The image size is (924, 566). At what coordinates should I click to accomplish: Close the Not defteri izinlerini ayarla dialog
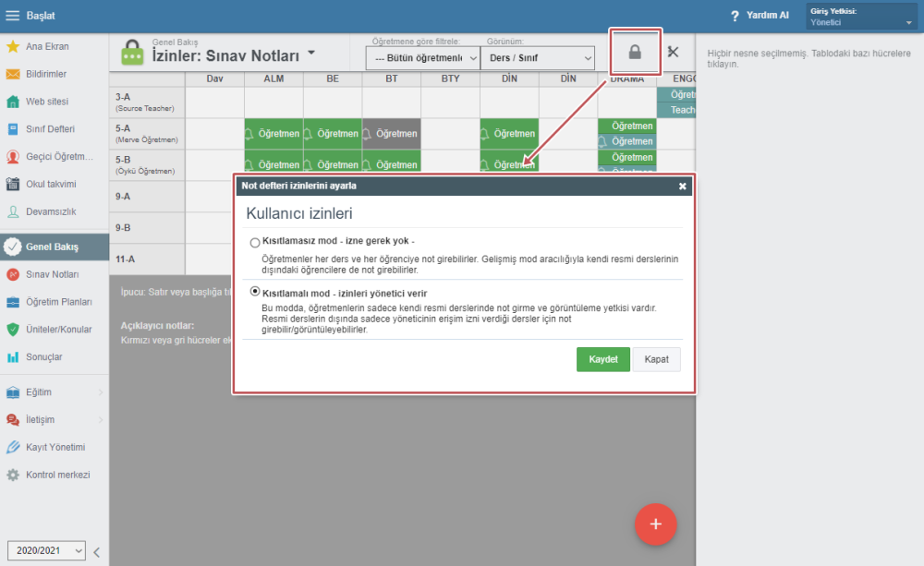682,187
